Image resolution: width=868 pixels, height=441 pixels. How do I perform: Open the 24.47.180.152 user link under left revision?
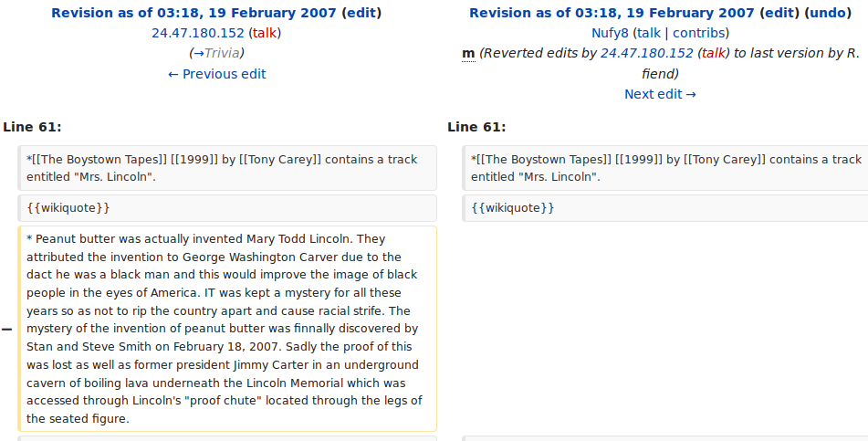click(198, 33)
